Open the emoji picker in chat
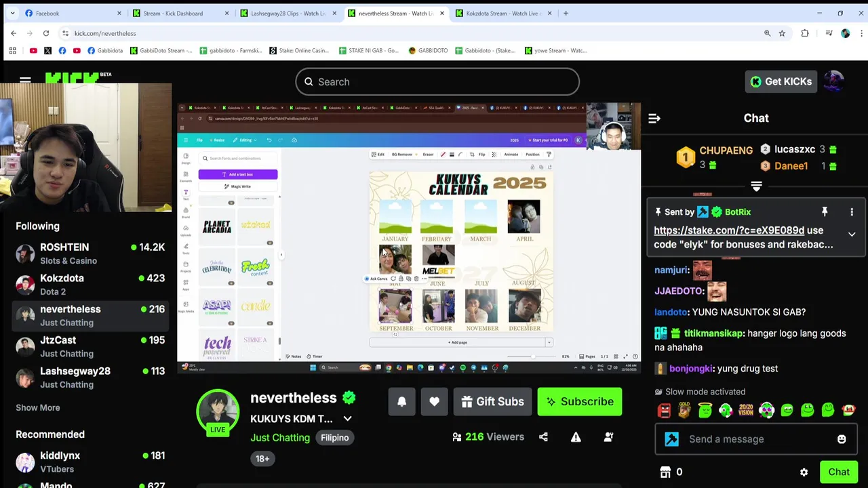The height and width of the screenshot is (488, 868). click(842, 439)
